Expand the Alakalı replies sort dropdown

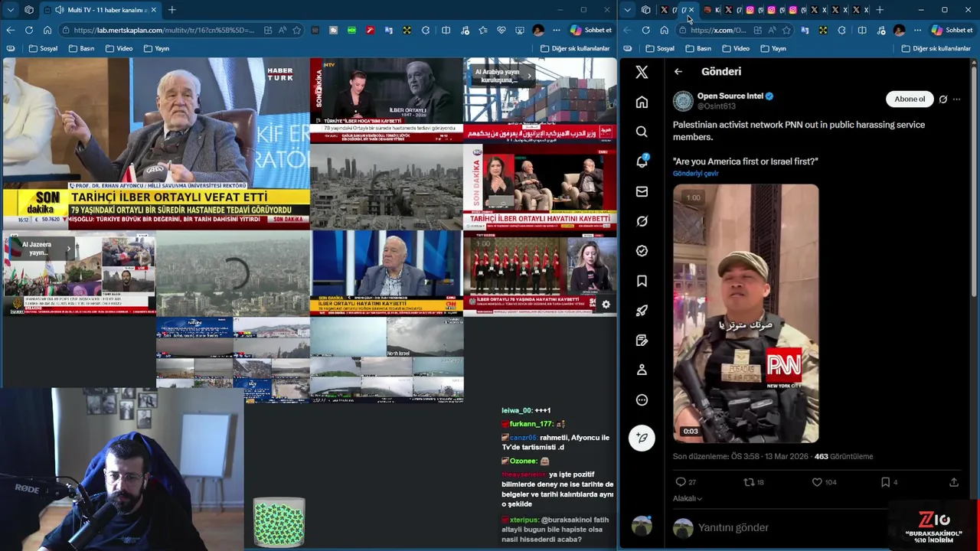(x=687, y=498)
